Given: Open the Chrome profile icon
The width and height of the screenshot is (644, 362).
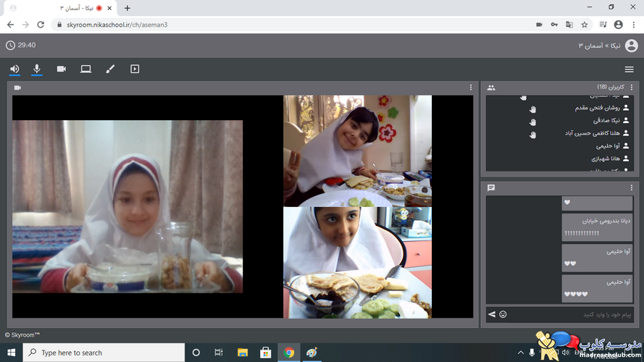Looking at the screenshot, I should tap(618, 25).
